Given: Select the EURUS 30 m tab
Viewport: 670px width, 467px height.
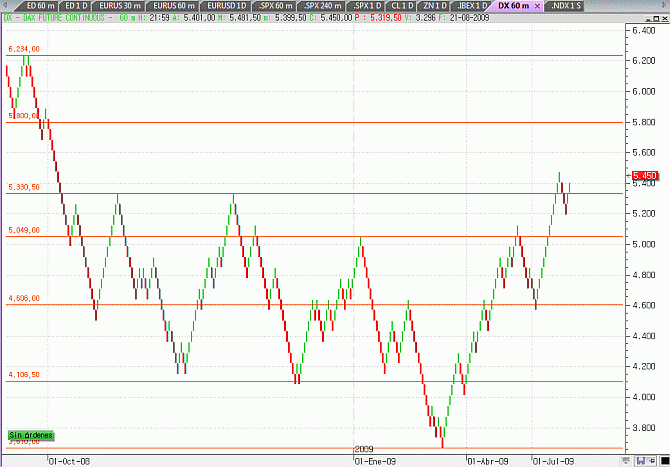Looking at the screenshot, I should 120,6.
